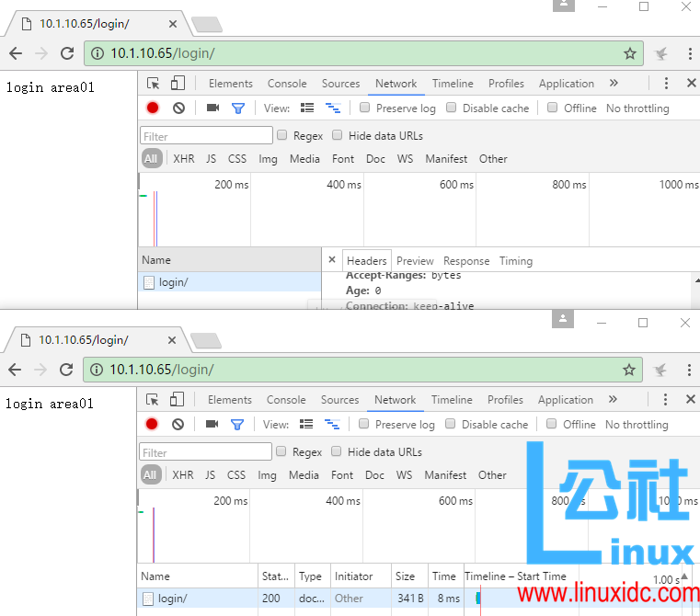Toggle device toolbar in top DevTools
Viewport: 700px width, 616px height.
[x=178, y=83]
